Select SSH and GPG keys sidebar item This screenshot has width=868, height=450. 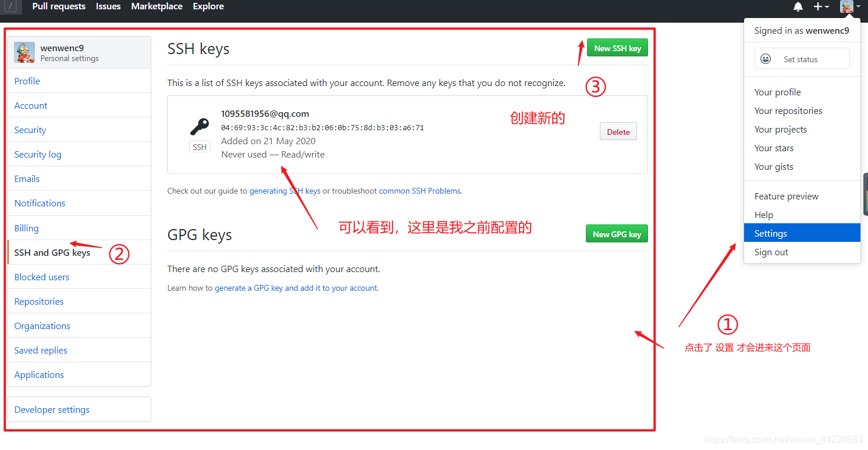click(79, 252)
